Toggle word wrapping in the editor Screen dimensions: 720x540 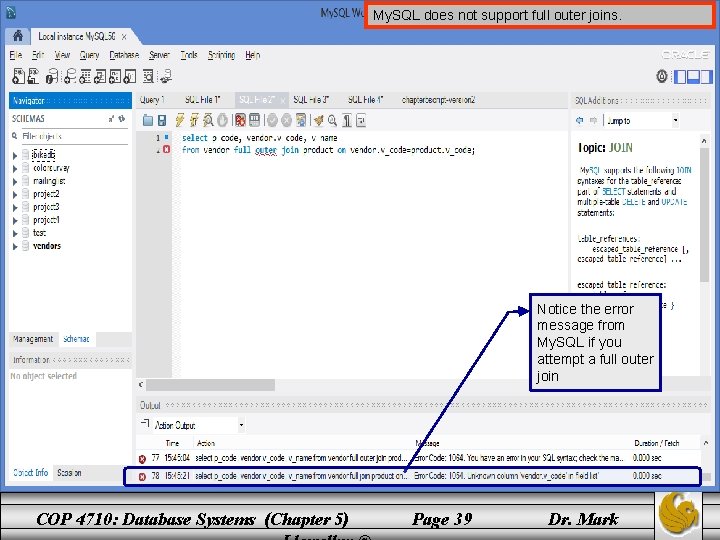(x=361, y=121)
